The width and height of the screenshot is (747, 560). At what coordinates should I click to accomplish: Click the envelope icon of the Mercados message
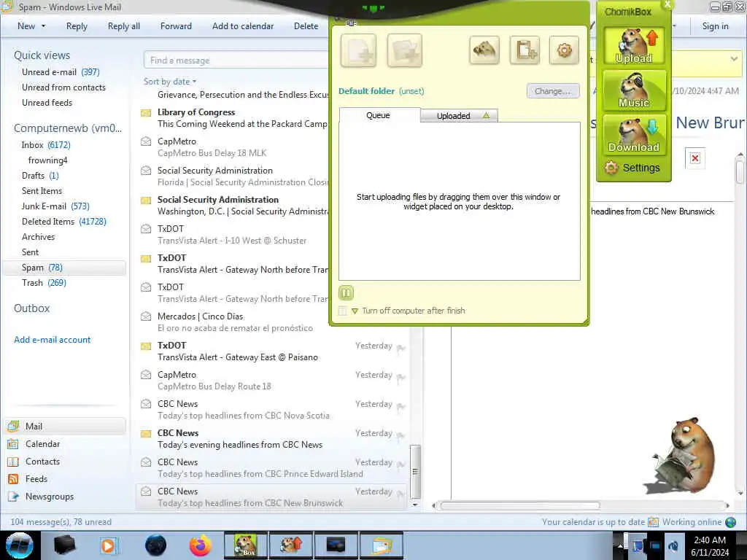click(x=146, y=316)
